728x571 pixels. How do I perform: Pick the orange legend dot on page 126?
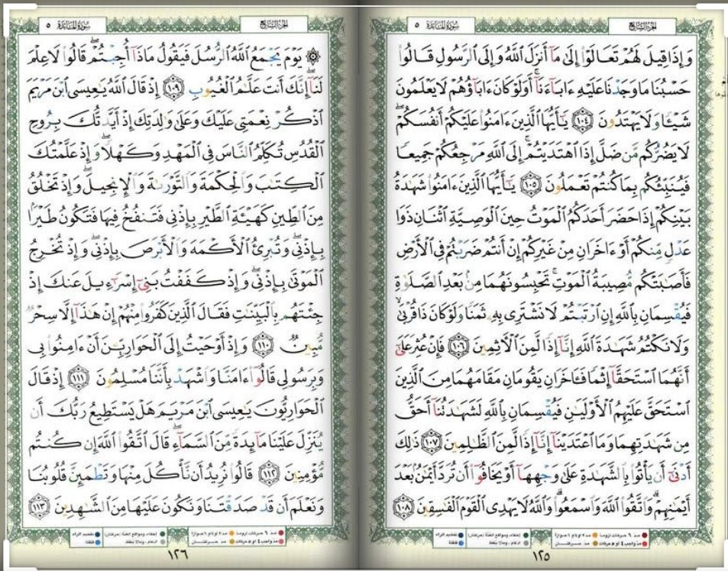click(231, 533)
